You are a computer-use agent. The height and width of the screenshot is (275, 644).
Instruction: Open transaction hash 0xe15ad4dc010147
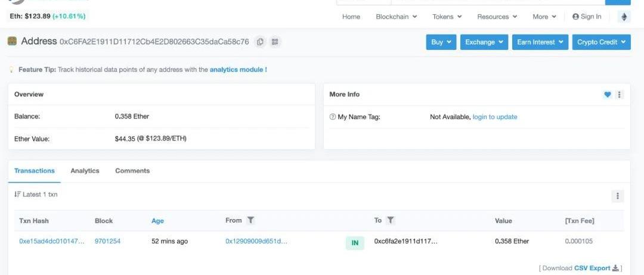[52, 241]
